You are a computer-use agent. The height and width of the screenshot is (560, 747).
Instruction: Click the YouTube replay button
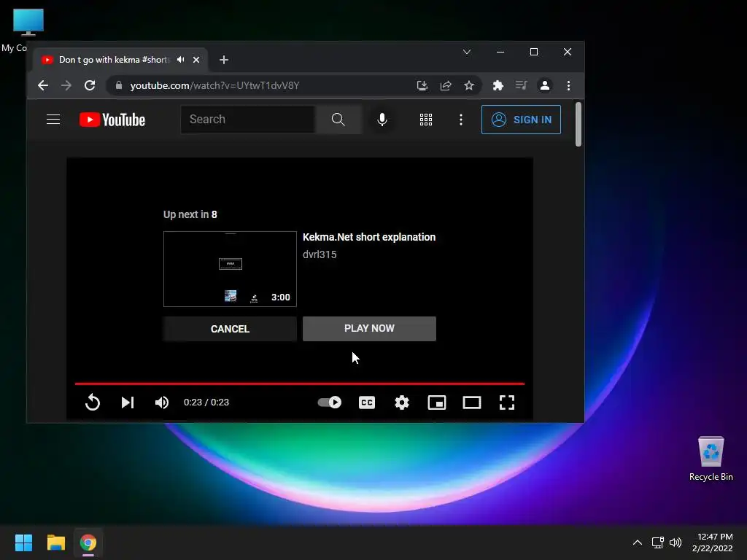click(93, 402)
